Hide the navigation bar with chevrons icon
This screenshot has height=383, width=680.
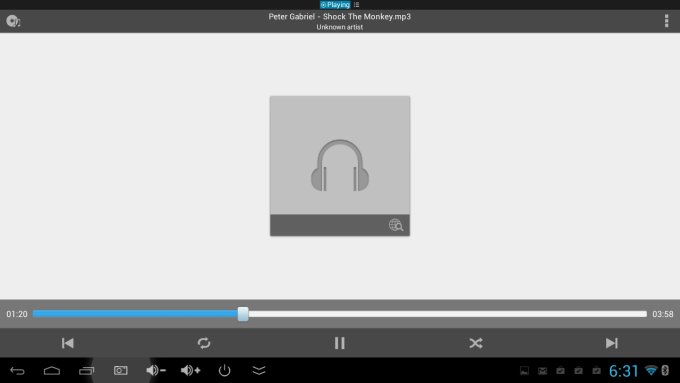point(259,370)
